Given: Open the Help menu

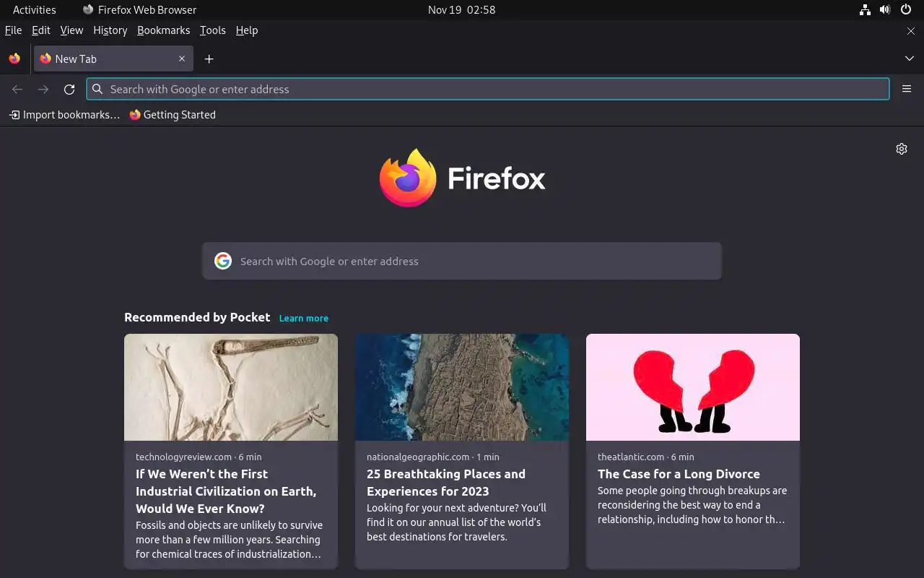Looking at the screenshot, I should tap(247, 30).
